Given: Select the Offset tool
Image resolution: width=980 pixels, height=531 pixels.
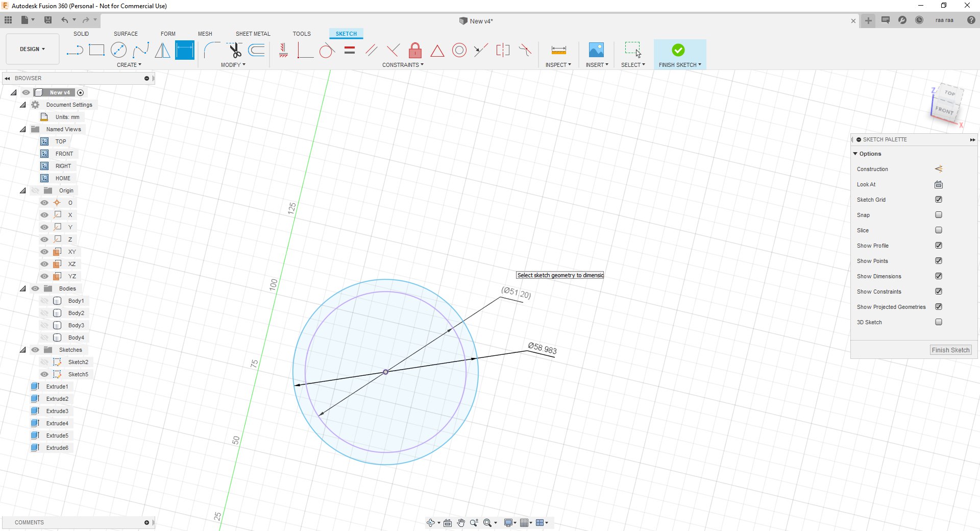Looking at the screenshot, I should 256,50.
